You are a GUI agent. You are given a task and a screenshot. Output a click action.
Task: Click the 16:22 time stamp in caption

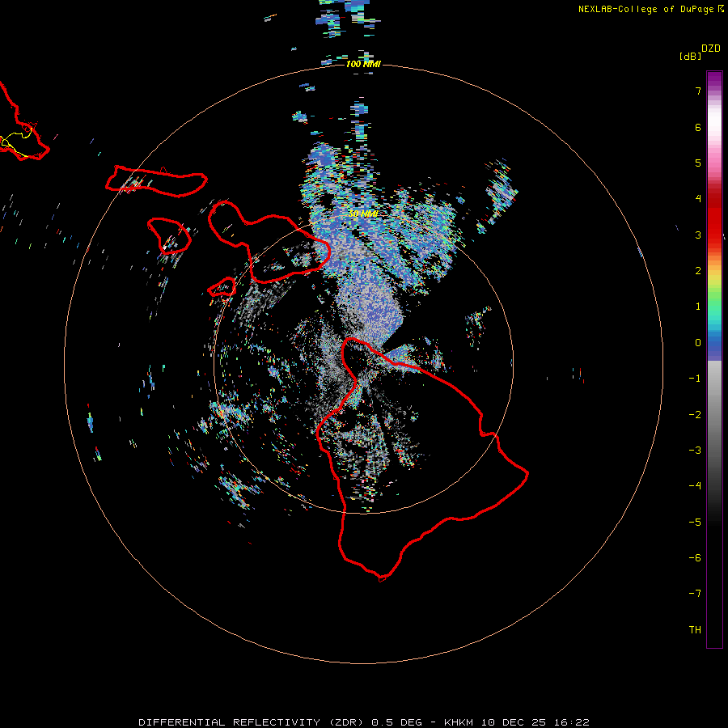(572, 722)
